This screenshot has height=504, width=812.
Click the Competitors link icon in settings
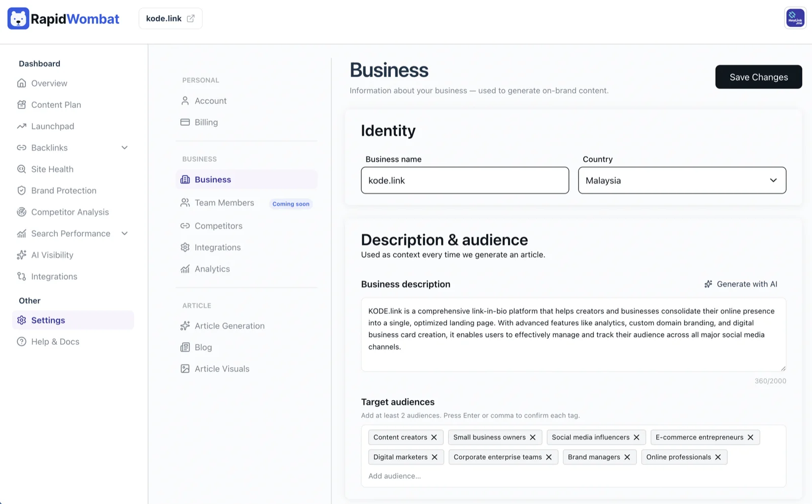pyautogui.click(x=185, y=226)
